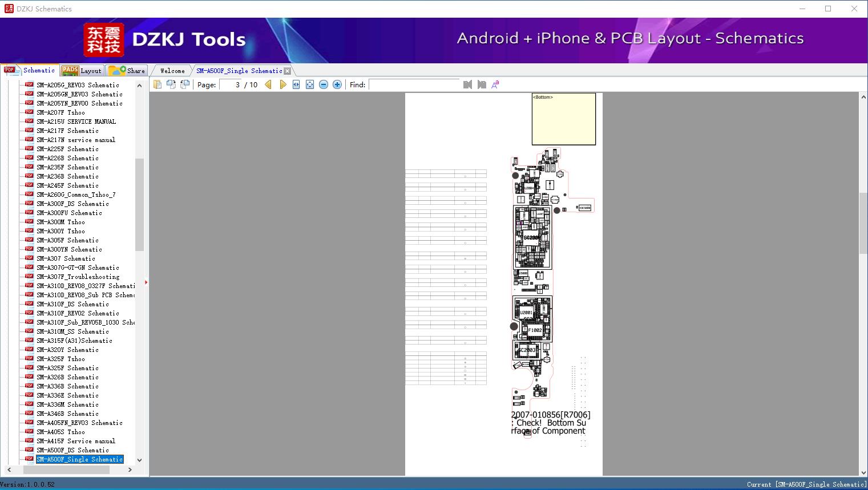Click the fit width icon
The width and height of the screenshot is (868, 490).
tap(296, 84)
